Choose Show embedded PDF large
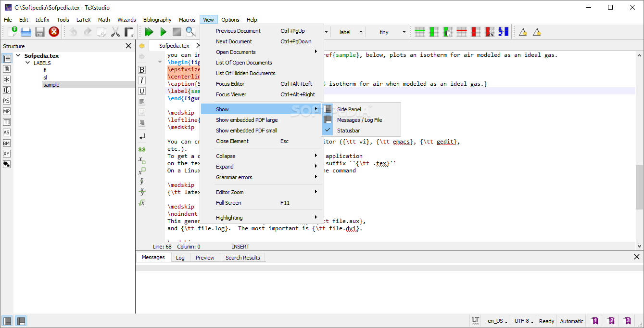The height and width of the screenshot is (328, 644). (x=262, y=120)
